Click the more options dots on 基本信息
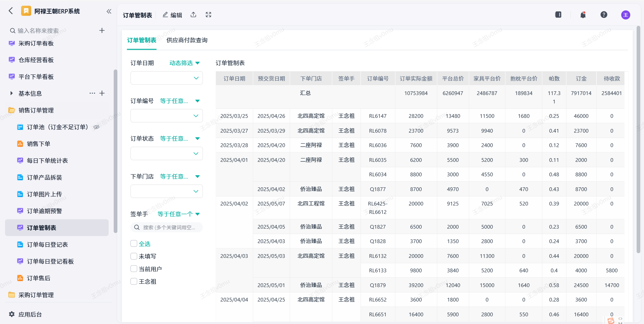The width and height of the screenshot is (644, 324). click(x=92, y=93)
